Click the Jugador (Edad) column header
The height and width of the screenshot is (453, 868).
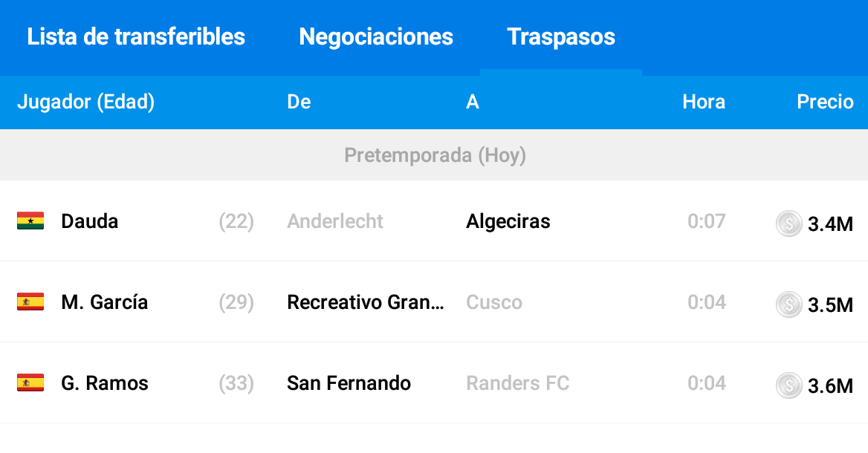[x=85, y=102]
